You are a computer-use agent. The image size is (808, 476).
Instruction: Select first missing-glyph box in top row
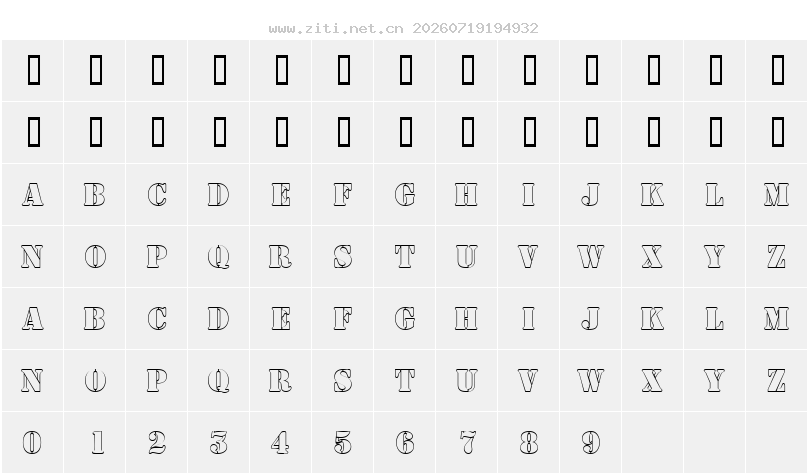click(33, 70)
